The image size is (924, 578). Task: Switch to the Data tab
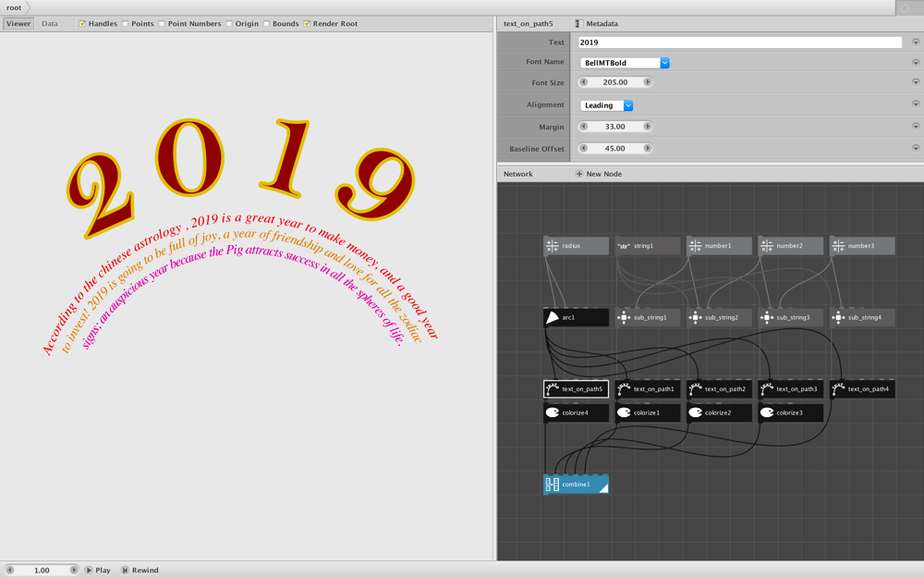click(50, 24)
